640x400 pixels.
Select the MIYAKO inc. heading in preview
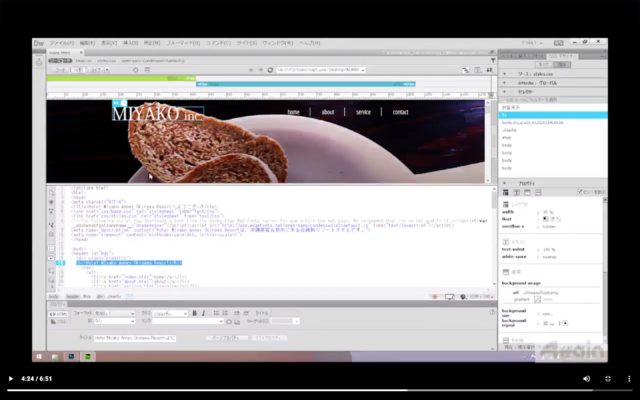pyautogui.click(x=158, y=114)
